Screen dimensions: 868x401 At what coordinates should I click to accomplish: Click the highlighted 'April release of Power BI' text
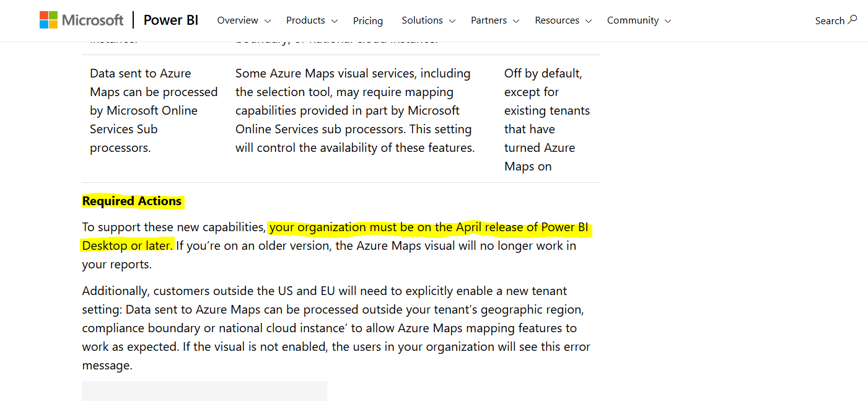click(x=522, y=227)
